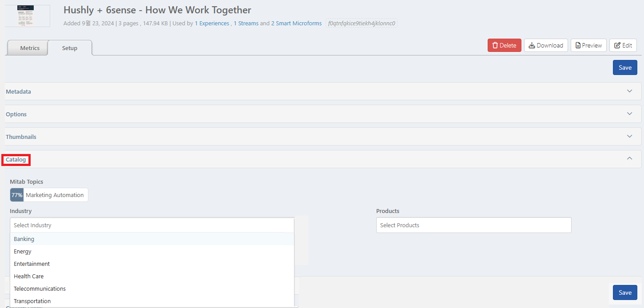Screen dimensions: 644x308
Task: Click the Options section header
Action: [x=322, y=114]
